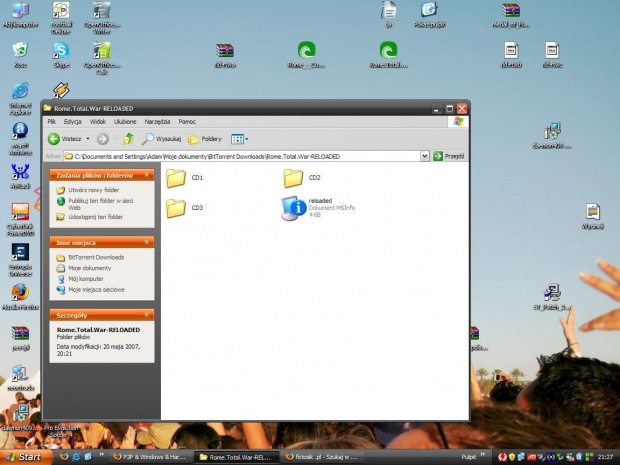Click the Przejdź go button

coord(448,156)
